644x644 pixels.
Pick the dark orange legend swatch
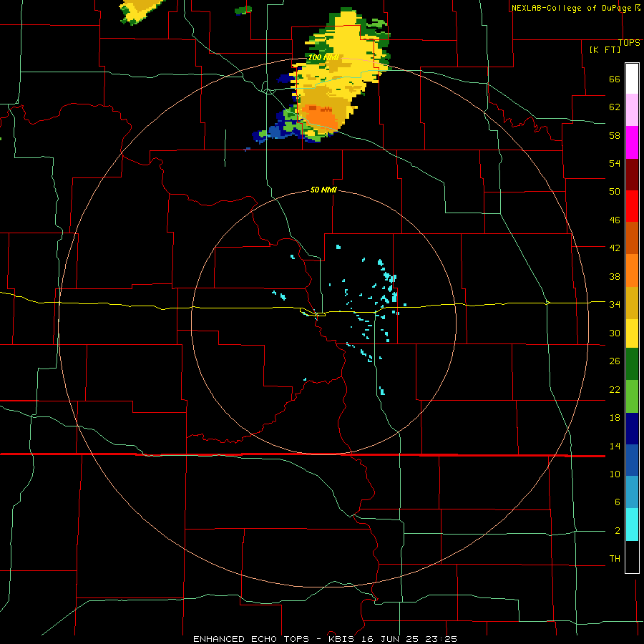632,238
